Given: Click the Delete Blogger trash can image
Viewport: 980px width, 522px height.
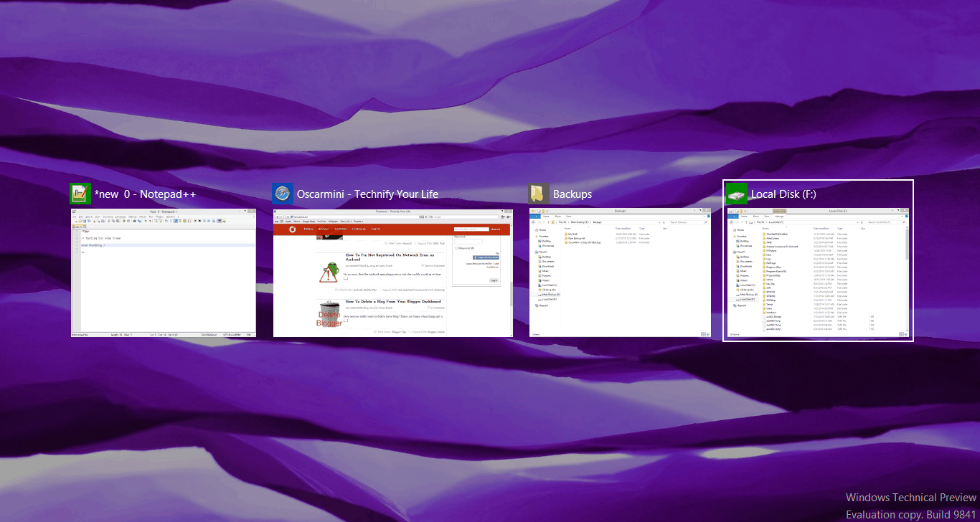Looking at the screenshot, I should click(x=329, y=315).
